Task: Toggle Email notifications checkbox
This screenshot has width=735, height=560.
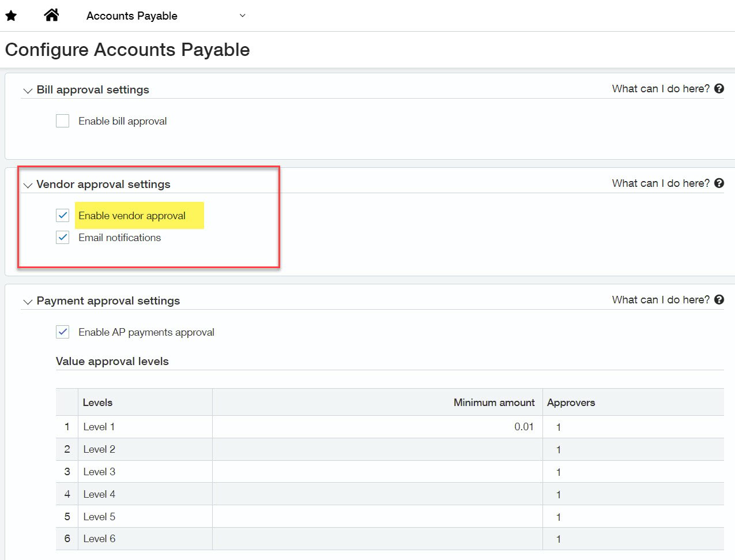Action: coord(62,238)
